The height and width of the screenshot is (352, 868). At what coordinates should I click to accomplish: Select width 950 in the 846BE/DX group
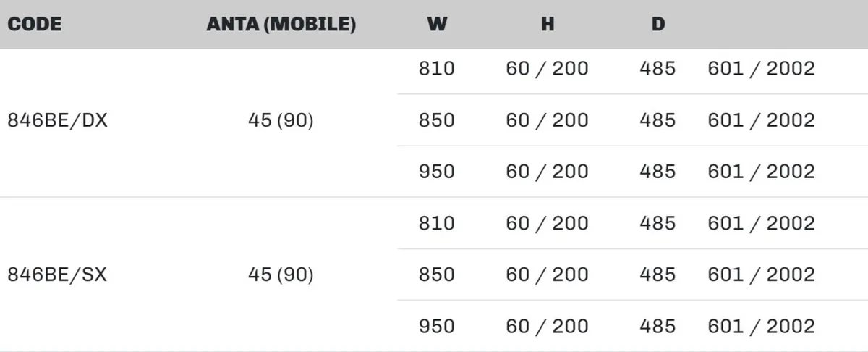pos(437,172)
